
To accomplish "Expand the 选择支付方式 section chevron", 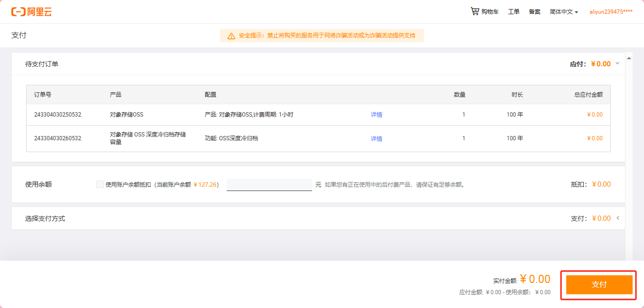I will coord(617,218).
